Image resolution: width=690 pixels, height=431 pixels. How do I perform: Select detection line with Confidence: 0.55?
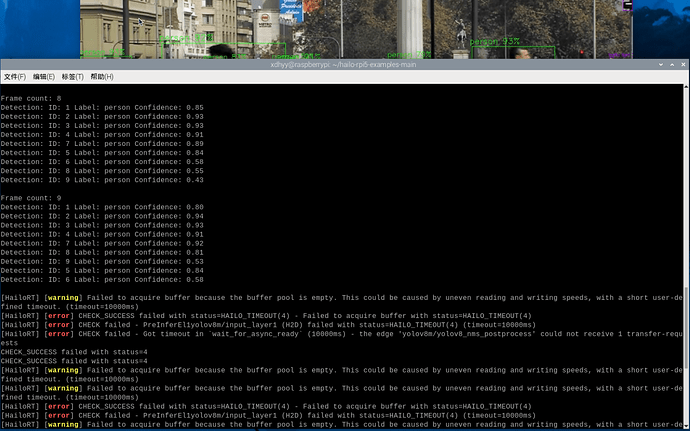(102, 171)
